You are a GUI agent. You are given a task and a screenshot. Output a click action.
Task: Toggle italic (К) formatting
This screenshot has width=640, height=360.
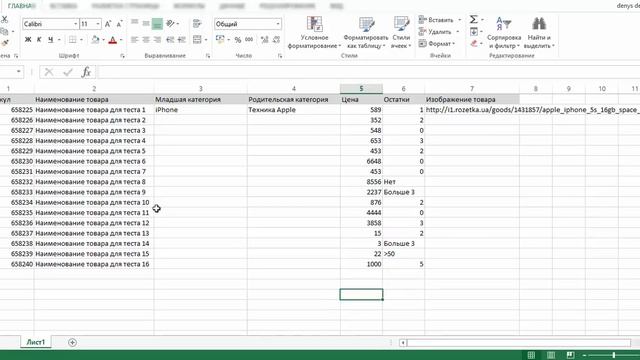click(39, 40)
